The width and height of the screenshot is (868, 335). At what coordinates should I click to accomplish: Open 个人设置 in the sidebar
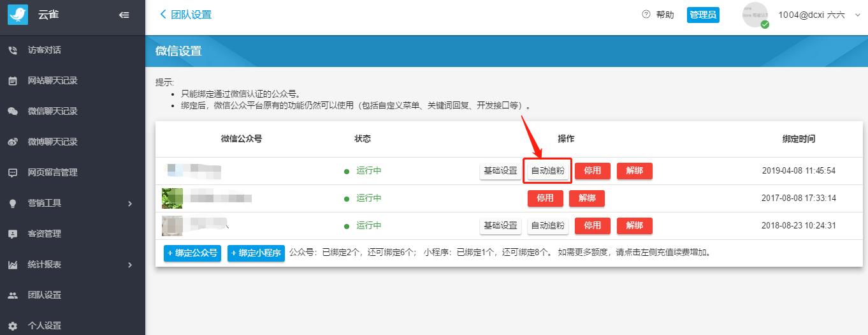[45, 325]
